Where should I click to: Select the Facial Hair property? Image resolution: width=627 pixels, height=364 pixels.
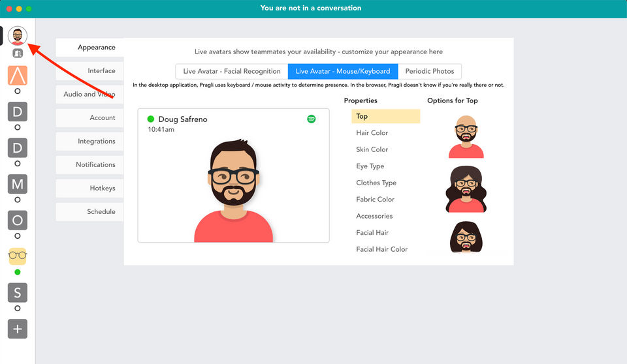point(372,232)
